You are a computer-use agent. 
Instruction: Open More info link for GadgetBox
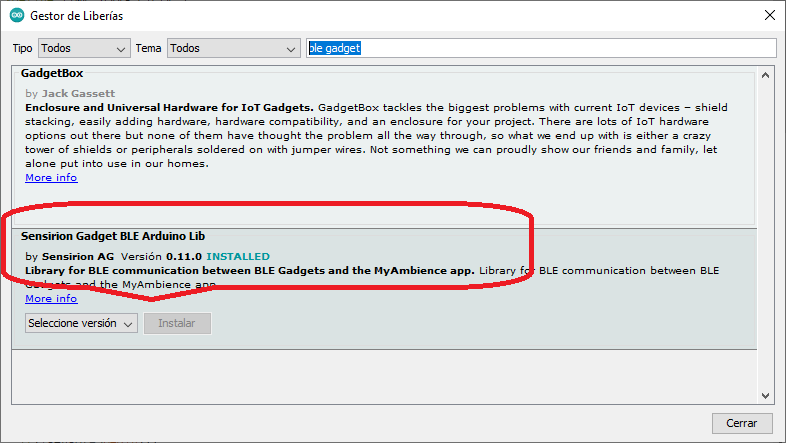51,178
